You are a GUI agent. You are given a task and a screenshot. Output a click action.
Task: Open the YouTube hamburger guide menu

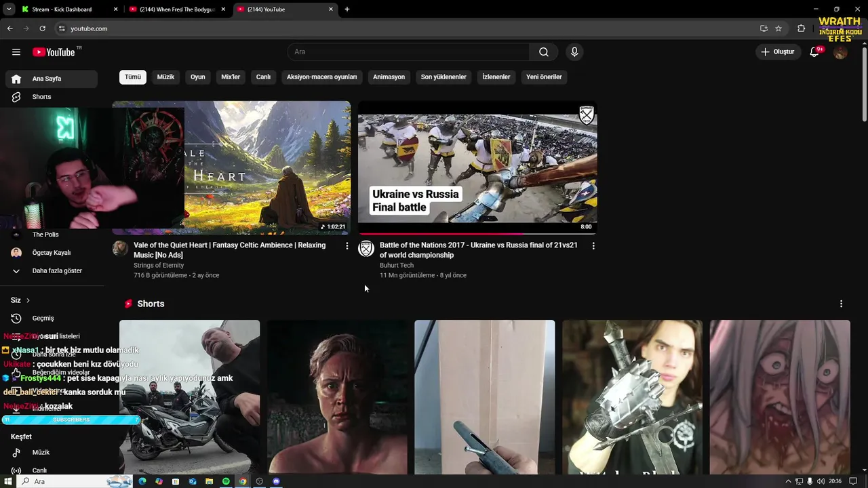click(x=16, y=52)
